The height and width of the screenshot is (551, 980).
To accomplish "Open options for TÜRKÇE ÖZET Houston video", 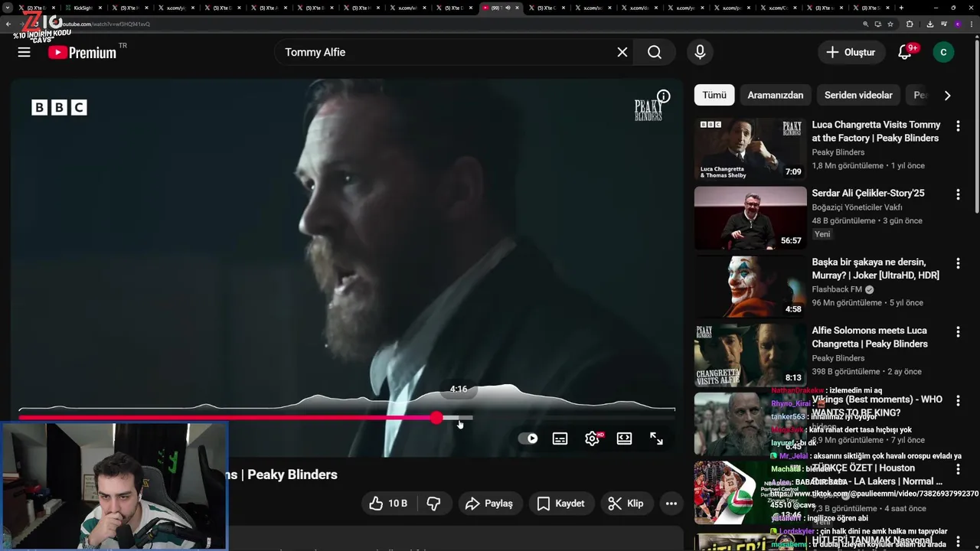I will tap(958, 469).
